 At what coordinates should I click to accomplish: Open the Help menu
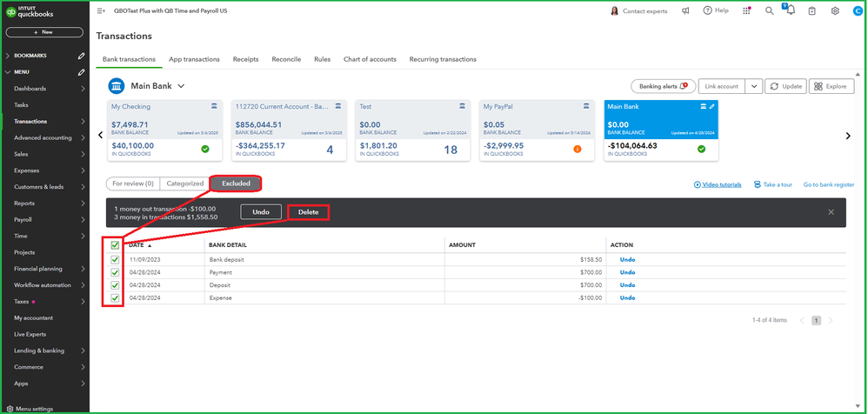(716, 10)
